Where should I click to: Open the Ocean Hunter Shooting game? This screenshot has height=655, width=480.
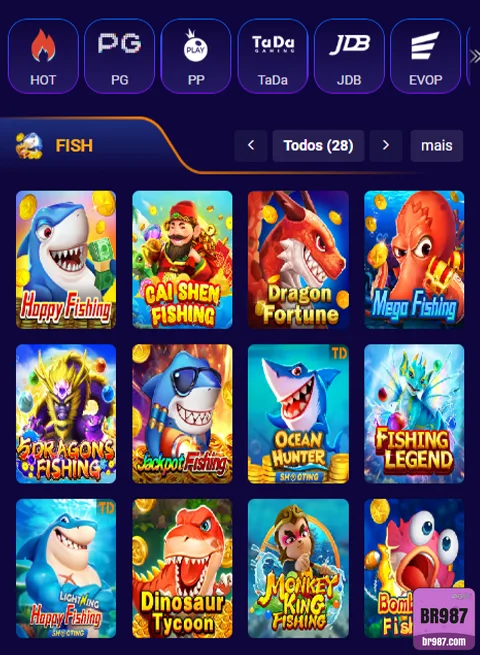[298, 414]
